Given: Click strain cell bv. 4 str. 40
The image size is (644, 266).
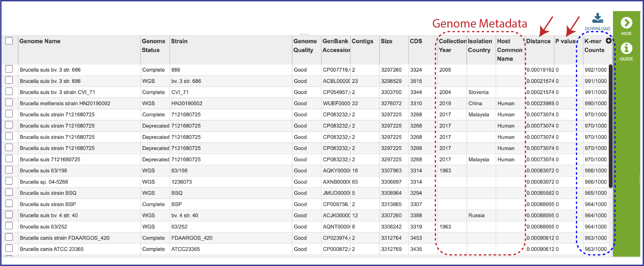Looking at the screenshot, I should (x=185, y=215).
